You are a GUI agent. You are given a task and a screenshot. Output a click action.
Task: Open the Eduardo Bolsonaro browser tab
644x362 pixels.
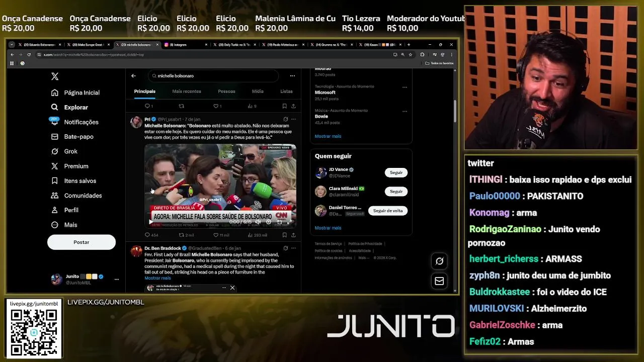coord(40,45)
